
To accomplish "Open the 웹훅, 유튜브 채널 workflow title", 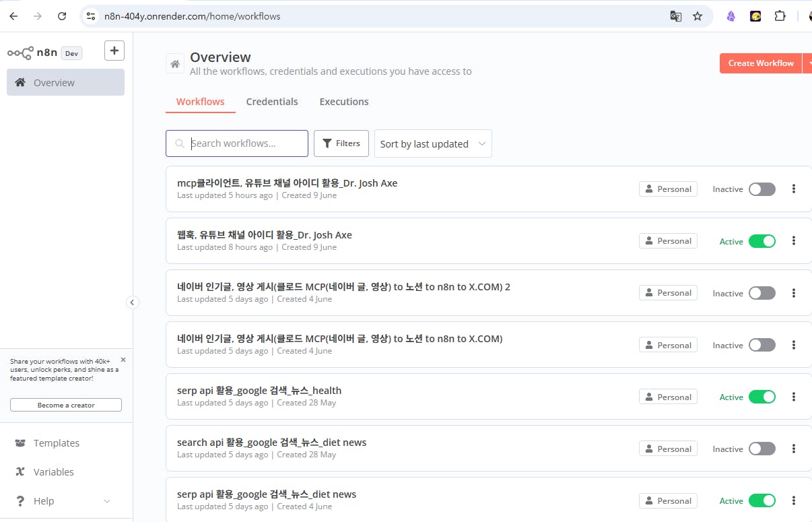I will point(265,235).
